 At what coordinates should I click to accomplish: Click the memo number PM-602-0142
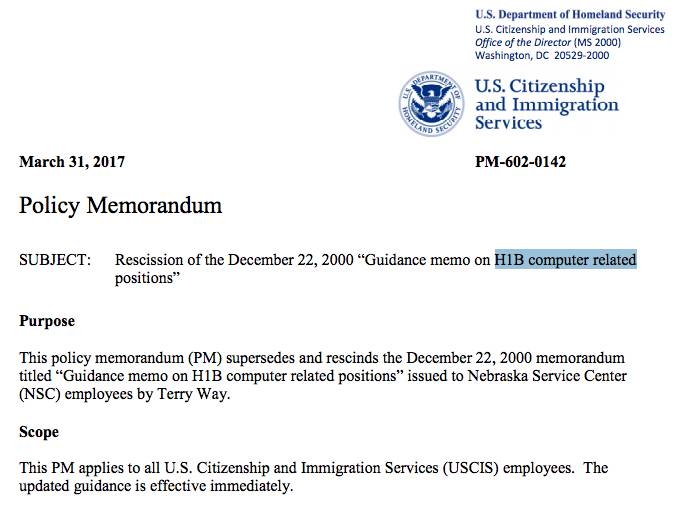520,162
